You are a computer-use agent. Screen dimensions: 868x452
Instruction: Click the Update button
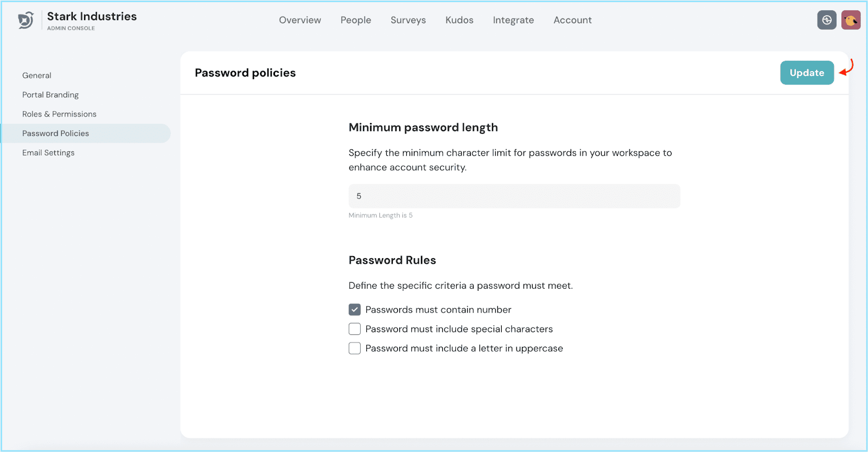pyautogui.click(x=807, y=73)
